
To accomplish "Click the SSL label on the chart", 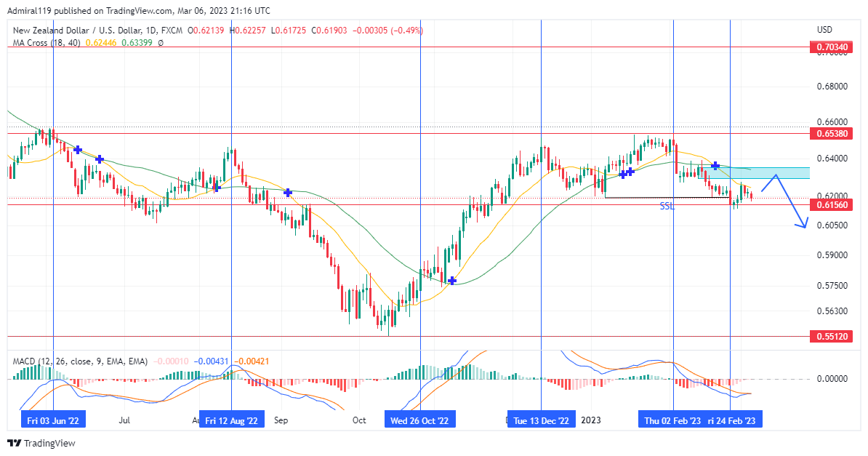I will point(667,206).
